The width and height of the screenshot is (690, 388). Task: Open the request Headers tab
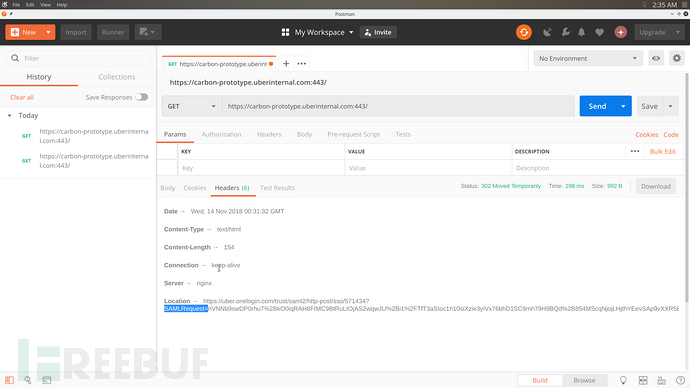point(269,134)
